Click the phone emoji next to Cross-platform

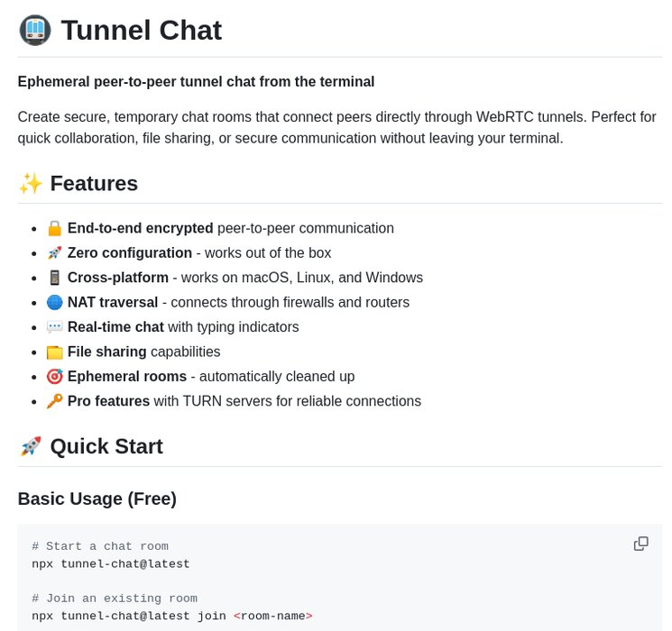[55, 278]
